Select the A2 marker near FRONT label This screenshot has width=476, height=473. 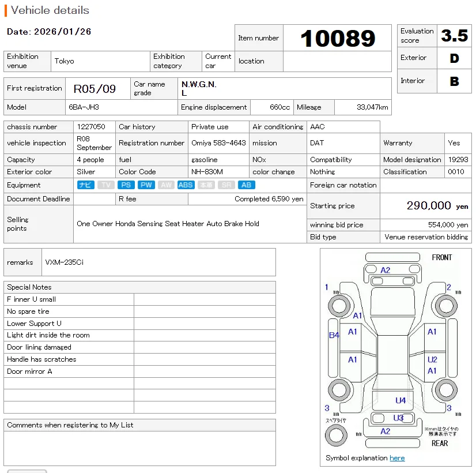(385, 270)
